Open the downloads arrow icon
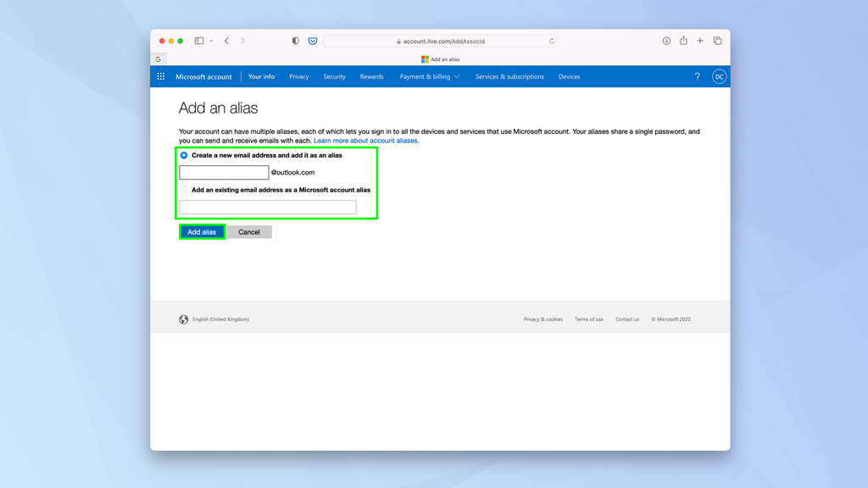 pyautogui.click(x=666, y=40)
